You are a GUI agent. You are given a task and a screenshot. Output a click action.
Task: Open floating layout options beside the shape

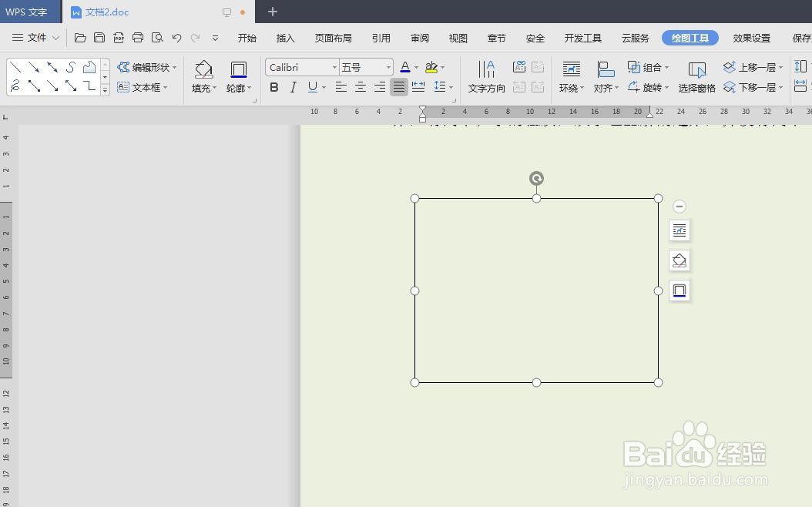tap(679, 230)
